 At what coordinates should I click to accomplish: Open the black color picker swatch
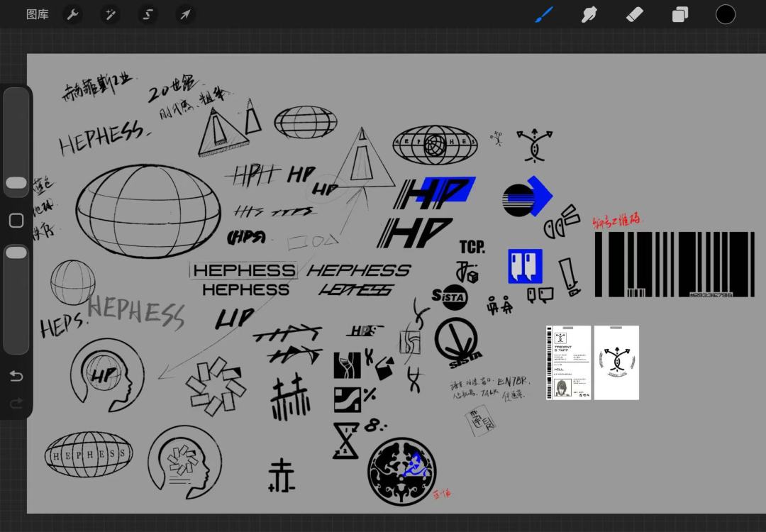726,14
